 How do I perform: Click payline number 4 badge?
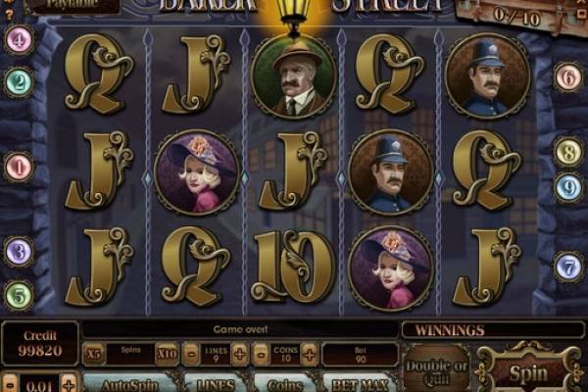pyautogui.click(x=19, y=39)
